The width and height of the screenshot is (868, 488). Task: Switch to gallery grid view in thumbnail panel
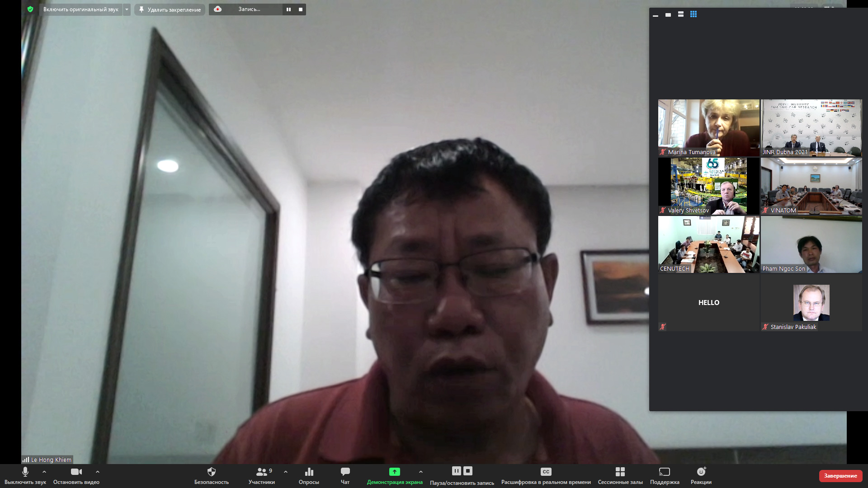[693, 14]
